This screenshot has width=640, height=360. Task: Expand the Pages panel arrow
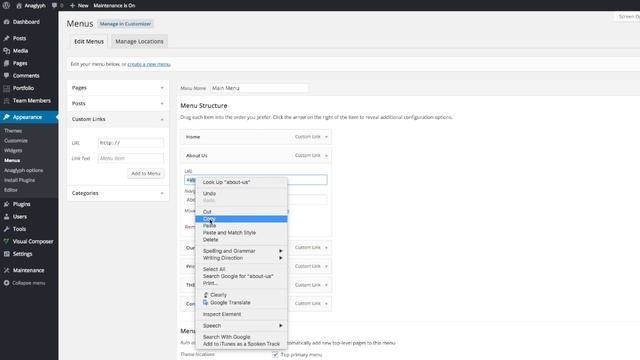162,88
